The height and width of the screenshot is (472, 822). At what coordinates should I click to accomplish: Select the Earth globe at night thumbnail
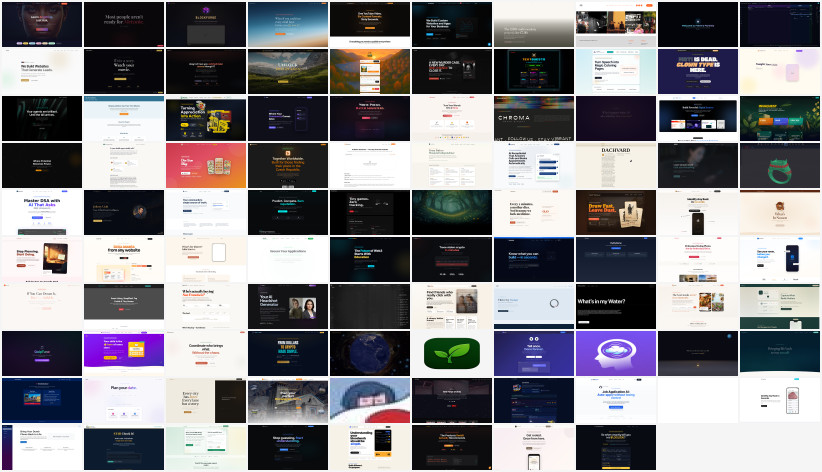pyautogui.click(x=370, y=353)
